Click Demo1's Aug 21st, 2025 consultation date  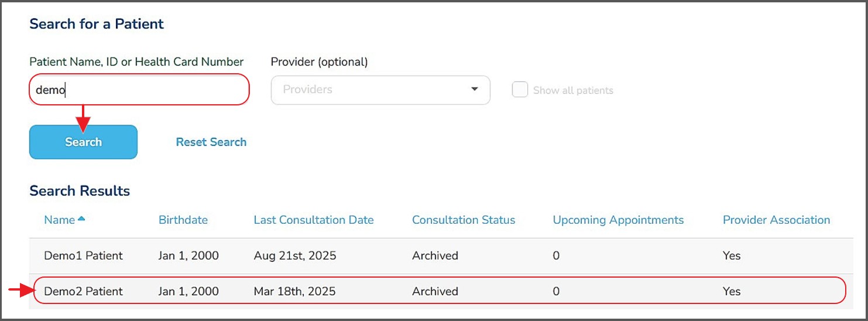[295, 255]
